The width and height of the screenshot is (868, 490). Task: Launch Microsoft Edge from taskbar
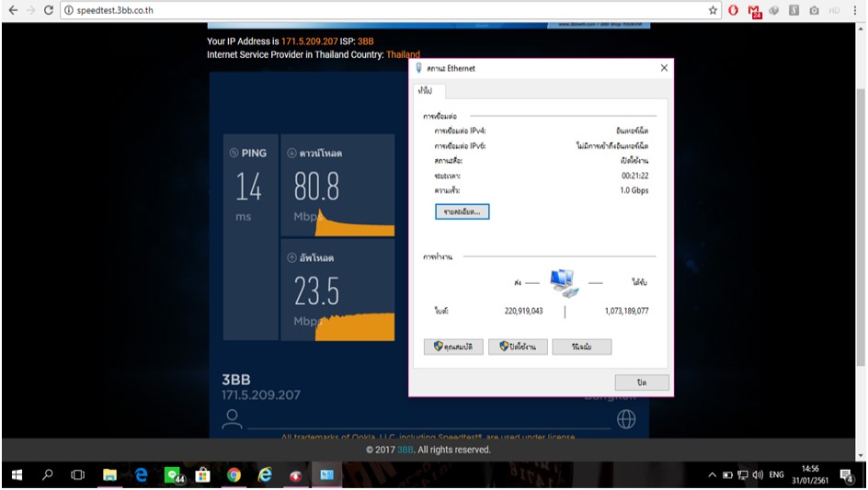click(x=142, y=475)
